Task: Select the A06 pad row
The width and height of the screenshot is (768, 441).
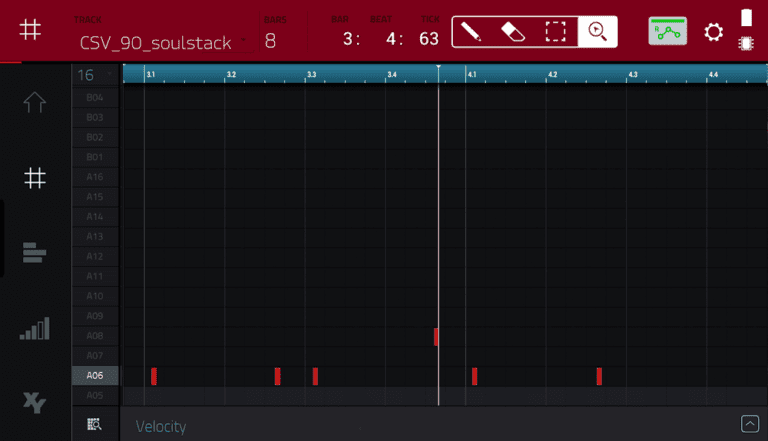Action: point(95,376)
